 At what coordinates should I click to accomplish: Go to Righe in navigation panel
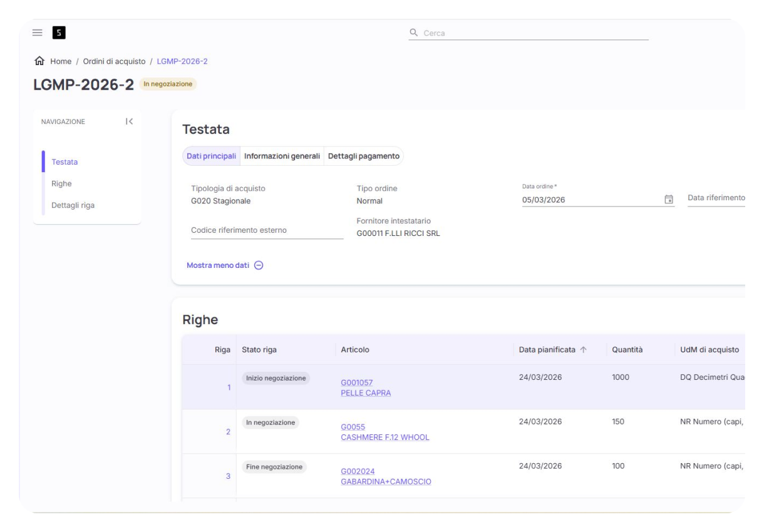click(x=61, y=183)
